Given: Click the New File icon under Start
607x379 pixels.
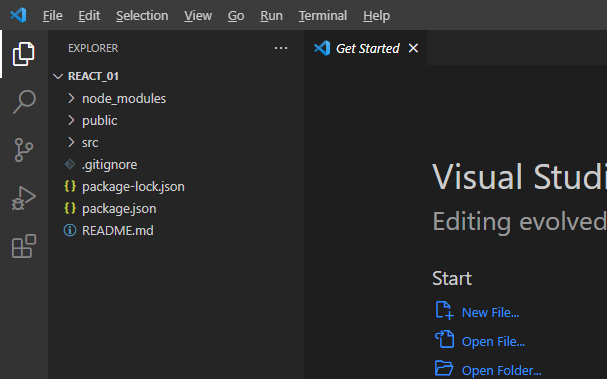Looking at the screenshot, I should (x=444, y=310).
